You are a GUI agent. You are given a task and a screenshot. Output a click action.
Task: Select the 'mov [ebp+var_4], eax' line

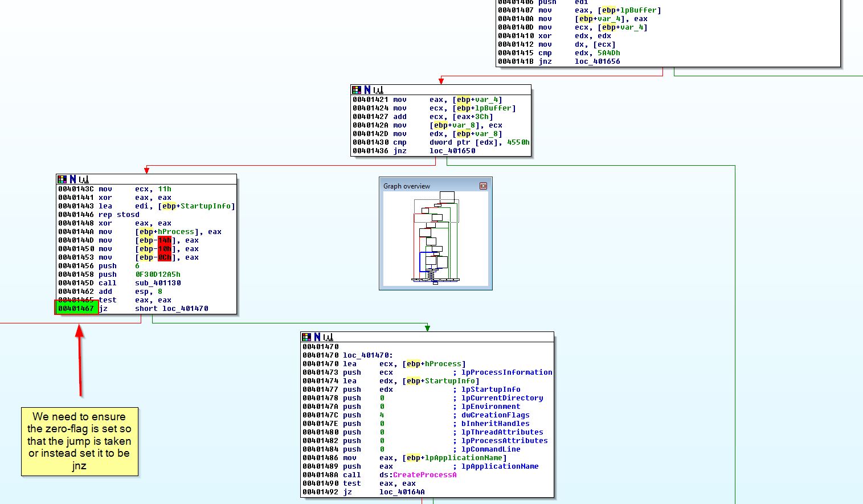[x=572, y=19]
